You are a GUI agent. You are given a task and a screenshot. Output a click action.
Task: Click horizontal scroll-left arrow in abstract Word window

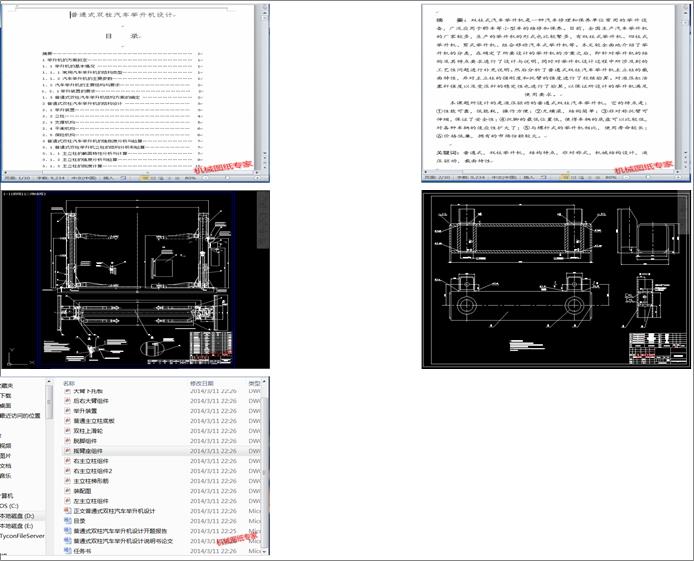coord(426,172)
